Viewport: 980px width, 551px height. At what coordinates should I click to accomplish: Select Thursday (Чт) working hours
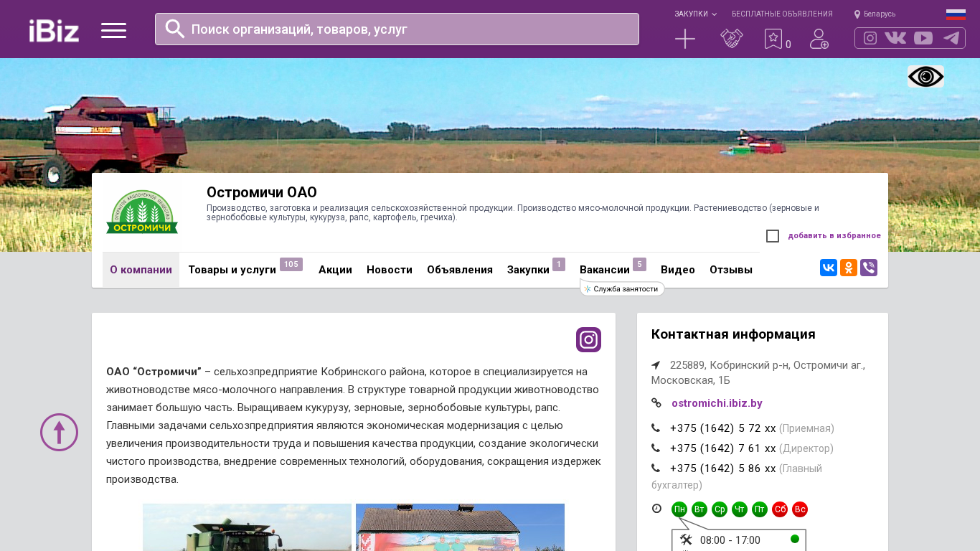point(740,509)
